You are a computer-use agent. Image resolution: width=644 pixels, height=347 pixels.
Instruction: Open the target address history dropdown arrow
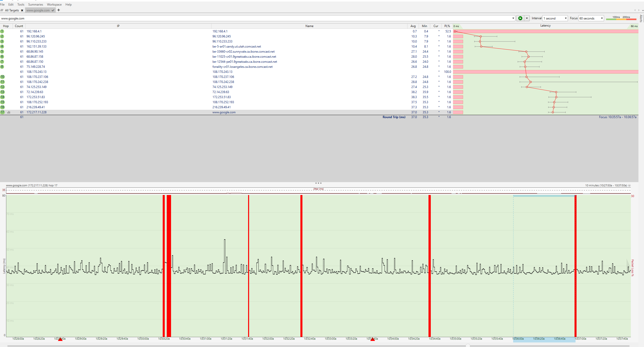pyautogui.click(x=513, y=18)
